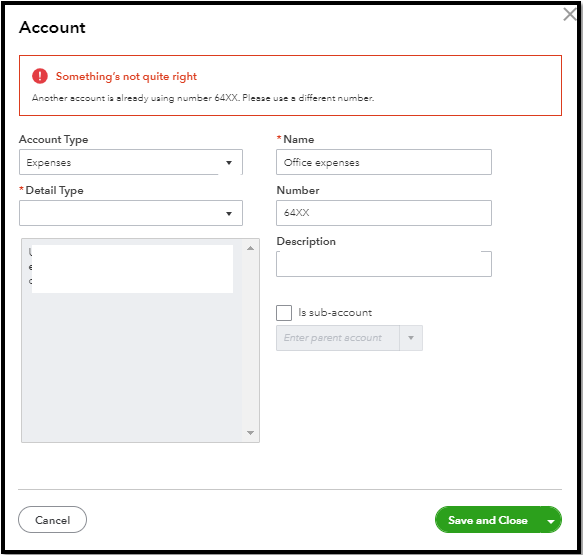Viewport: 583px width, 555px height.
Task: Click the Name field containing Office expenses
Action: point(384,162)
